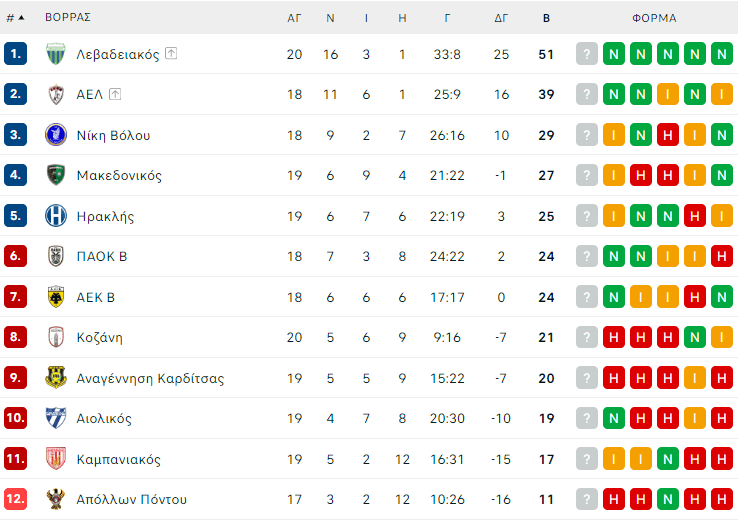Click the Νίκη Βόλου club logo
Screen dimensions: 738x524
tap(56, 135)
